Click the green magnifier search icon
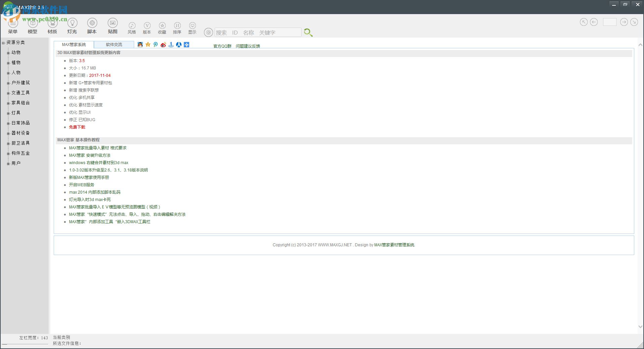644x349 pixels. [308, 32]
